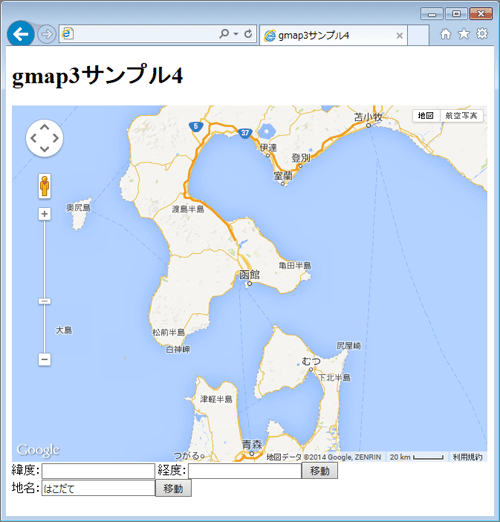The height and width of the screenshot is (522, 500).
Task: Click the 尻屋崎 label
Action: coord(349,346)
